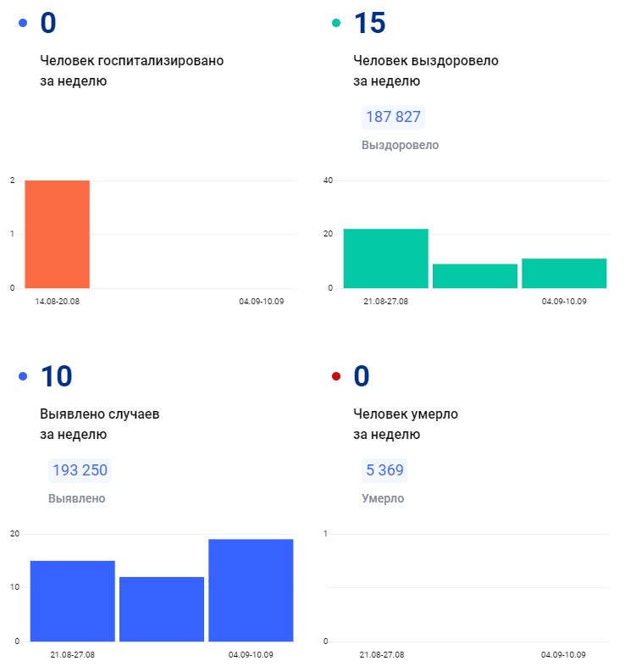Click the red dot beside deaths count
625x672 pixels.
pyautogui.click(x=336, y=376)
